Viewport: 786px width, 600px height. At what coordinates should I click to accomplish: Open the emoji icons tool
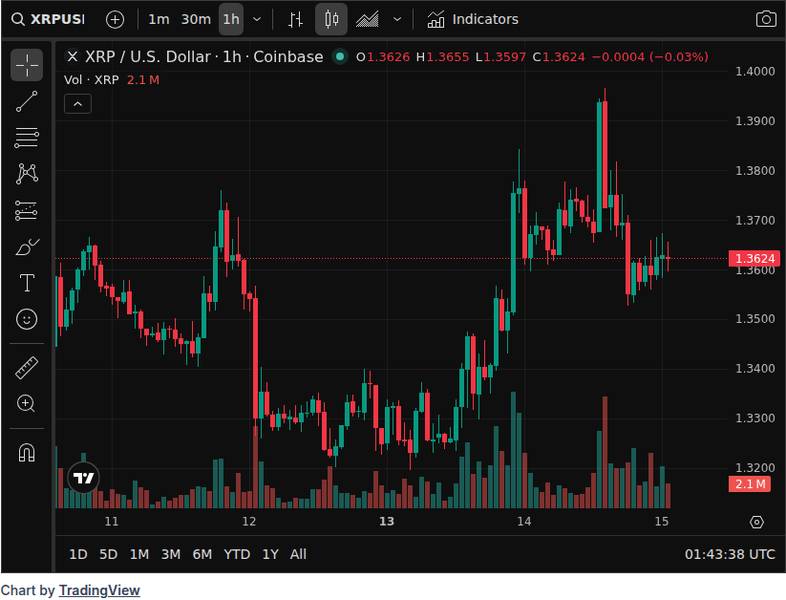[27, 319]
